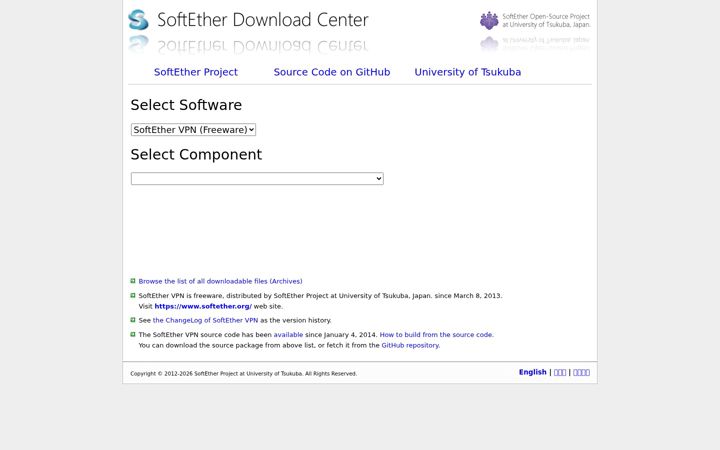Click the copyright notice text
The width and height of the screenshot is (720, 450).
point(243,374)
